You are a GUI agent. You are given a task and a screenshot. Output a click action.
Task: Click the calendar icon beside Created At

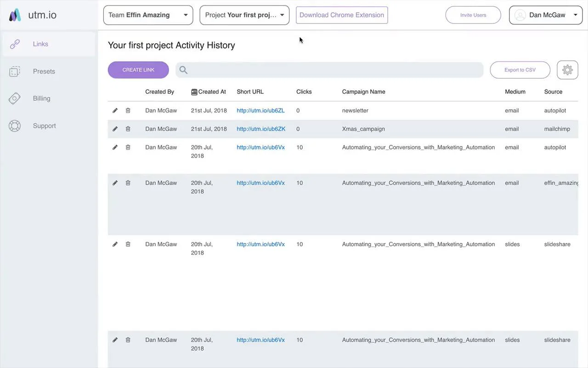pos(193,92)
